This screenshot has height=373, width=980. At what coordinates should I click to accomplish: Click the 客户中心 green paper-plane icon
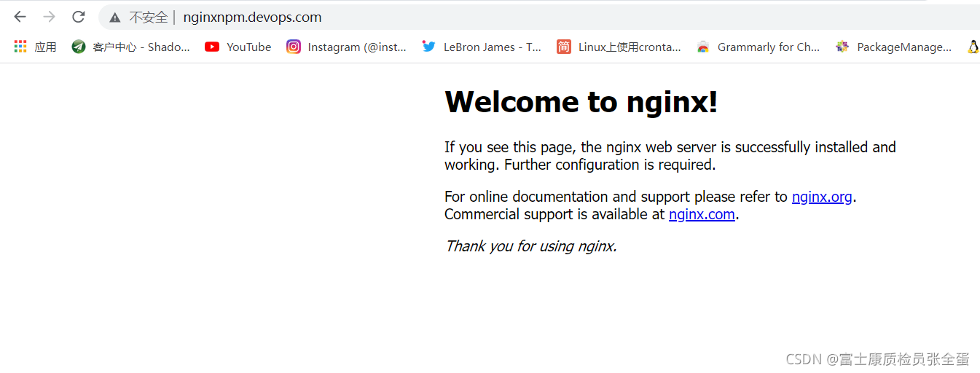click(79, 47)
